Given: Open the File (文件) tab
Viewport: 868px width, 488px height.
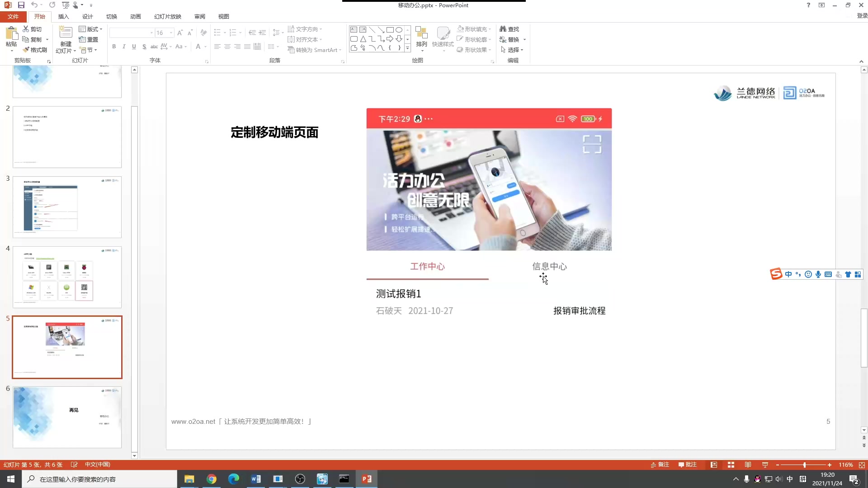Looking at the screenshot, I should point(13,16).
